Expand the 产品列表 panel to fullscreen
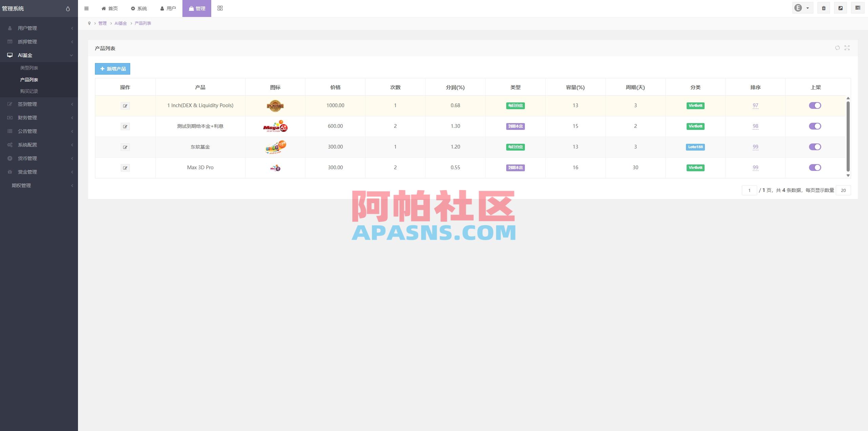 (x=847, y=48)
